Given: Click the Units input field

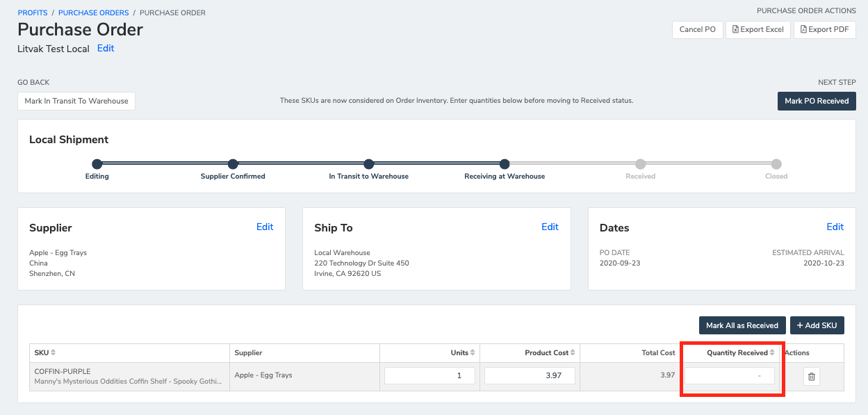Looking at the screenshot, I should [429, 376].
